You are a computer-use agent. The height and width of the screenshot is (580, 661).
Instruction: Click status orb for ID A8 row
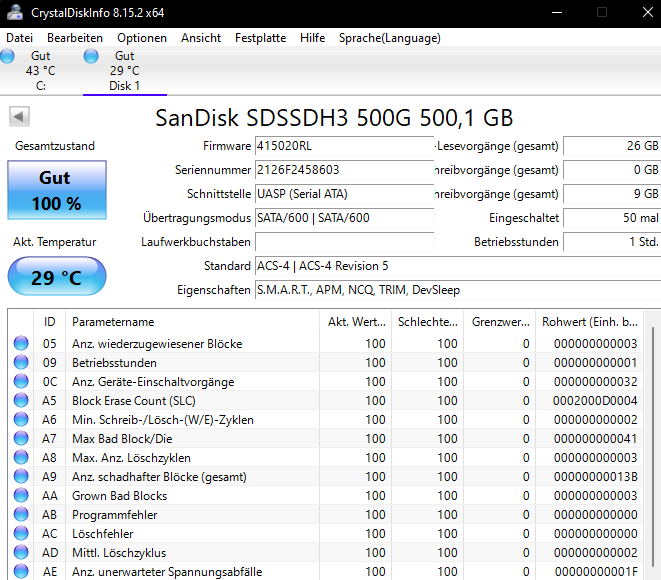[21, 457]
